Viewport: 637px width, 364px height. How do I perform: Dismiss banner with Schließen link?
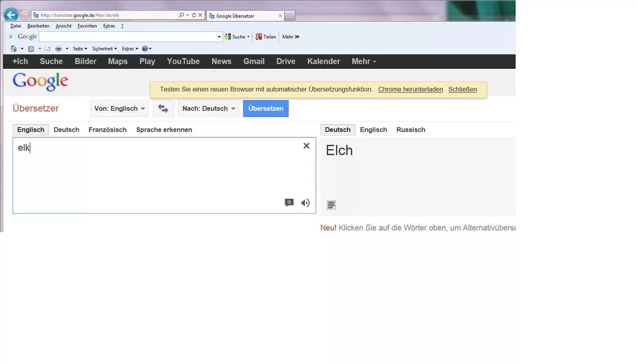463,90
